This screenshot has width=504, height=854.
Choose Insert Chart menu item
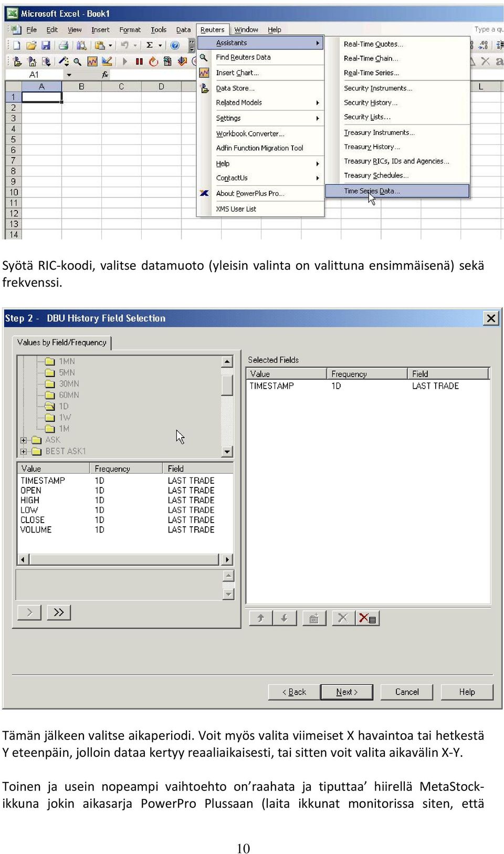coord(237,73)
